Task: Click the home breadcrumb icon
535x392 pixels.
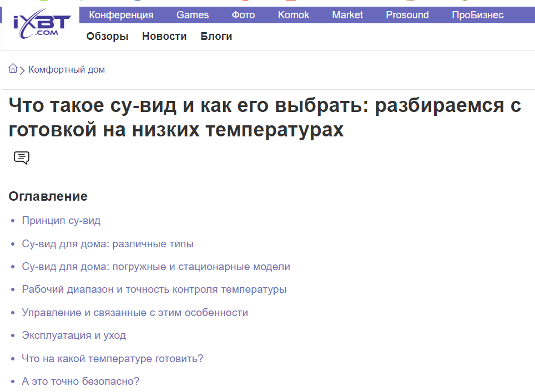Action: (x=13, y=69)
